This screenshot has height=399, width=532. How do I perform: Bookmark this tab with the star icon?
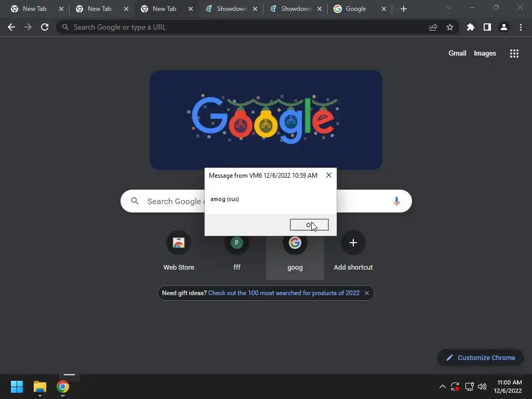point(450,27)
